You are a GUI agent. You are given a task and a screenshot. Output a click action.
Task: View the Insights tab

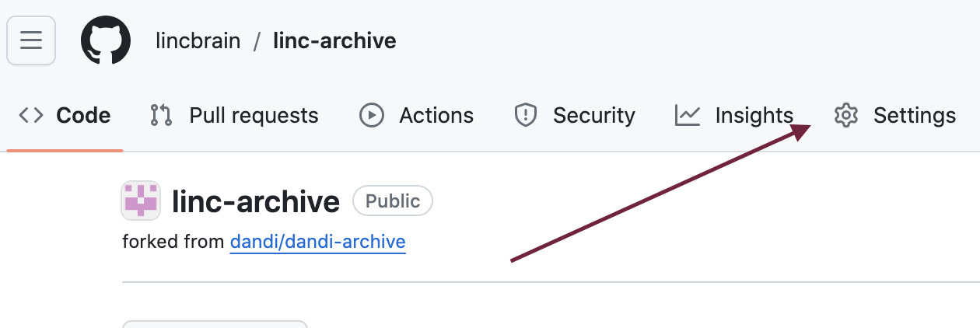(754, 116)
